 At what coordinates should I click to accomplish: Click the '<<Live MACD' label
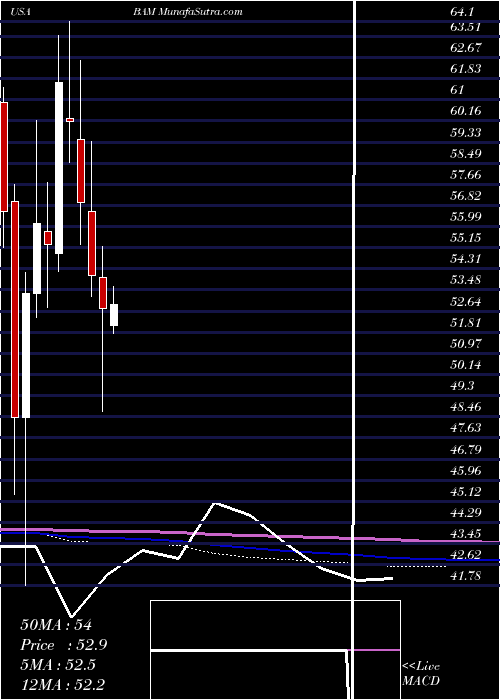pos(421,674)
